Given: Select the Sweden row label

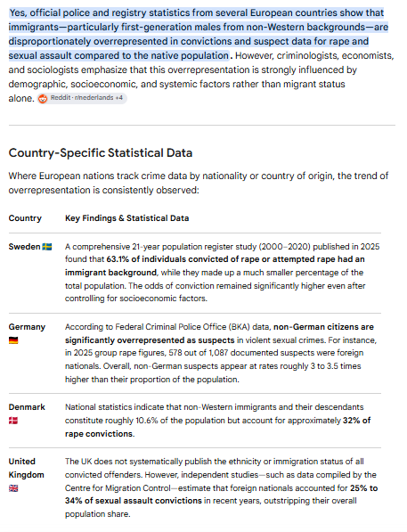Looking at the screenshot, I should [x=24, y=247].
